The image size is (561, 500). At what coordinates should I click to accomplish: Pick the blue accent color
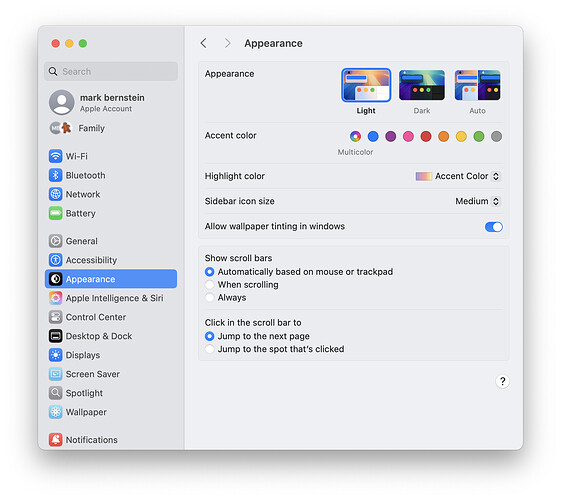[373, 136]
